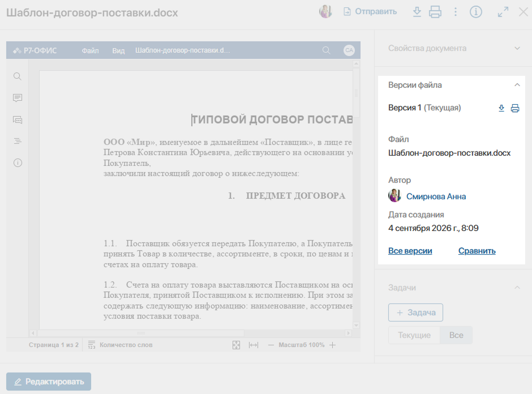This screenshot has height=394, width=532.
Task: Collapse the Задачи section
Action: point(517,288)
